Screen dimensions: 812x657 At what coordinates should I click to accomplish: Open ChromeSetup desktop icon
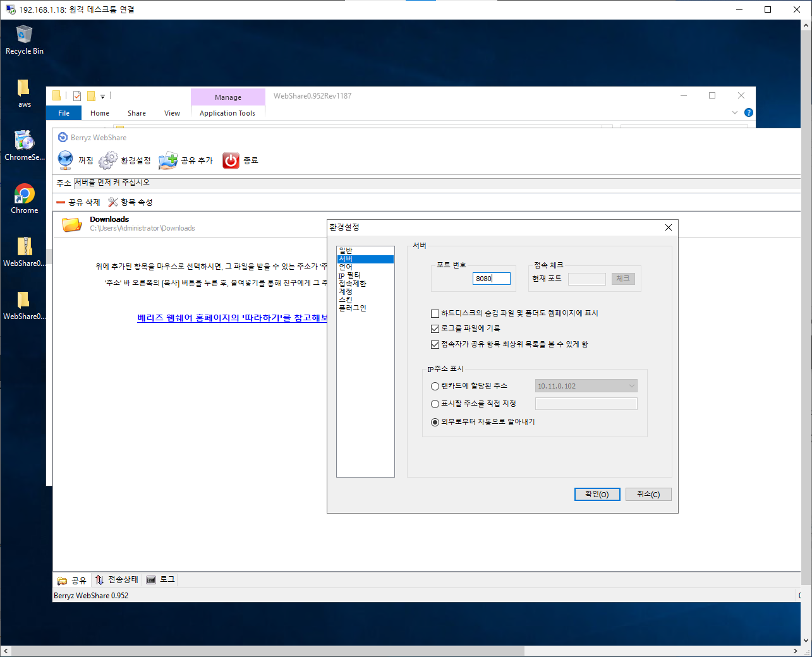(x=24, y=146)
